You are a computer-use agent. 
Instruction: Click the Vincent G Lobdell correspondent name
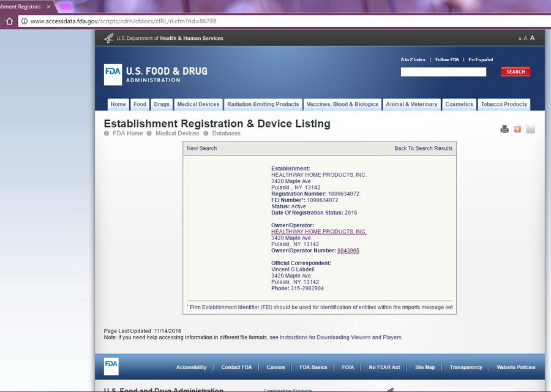(293, 269)
